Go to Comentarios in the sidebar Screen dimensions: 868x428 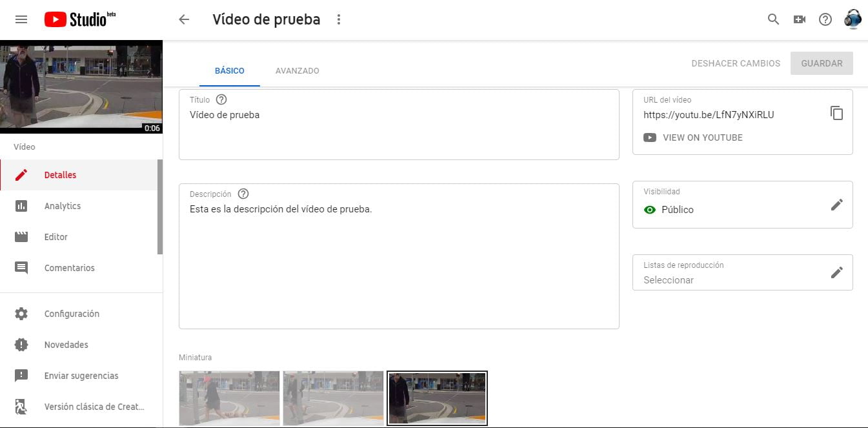(69, 268)
